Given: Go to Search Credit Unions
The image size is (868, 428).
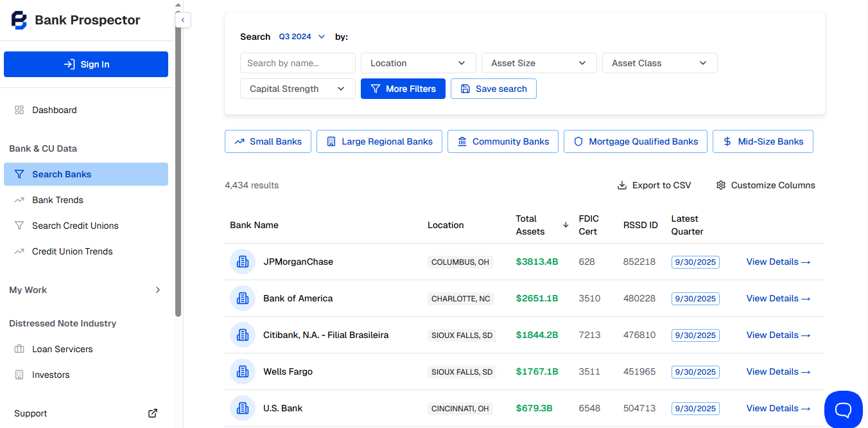Looking at the screenshot, I should [75, 226].
